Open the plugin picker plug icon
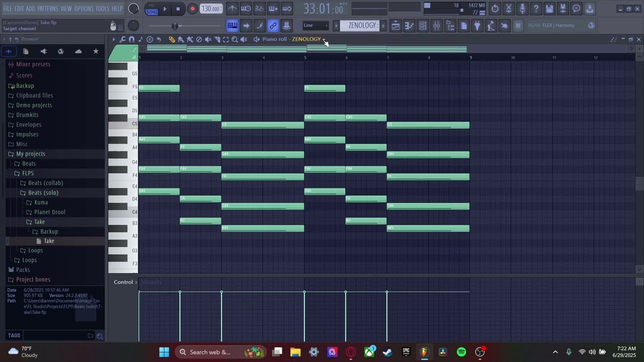Viewport: 644px width, 362px height. [477, 26]
